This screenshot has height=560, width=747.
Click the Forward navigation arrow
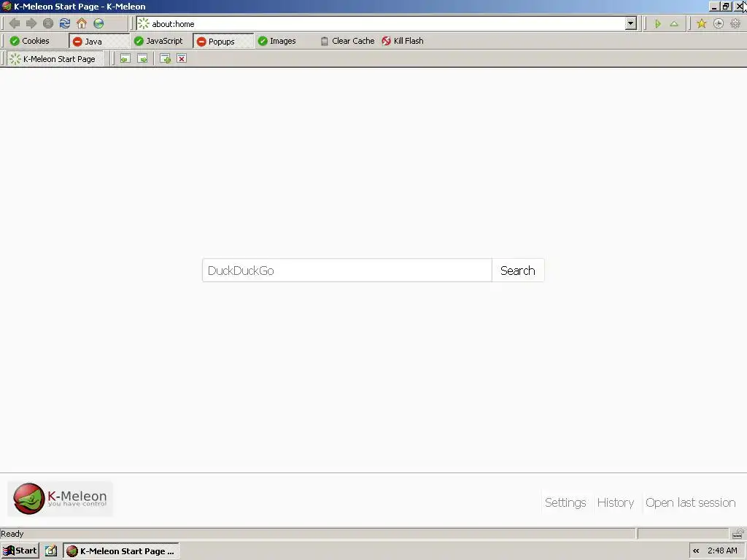pos(31,23)
